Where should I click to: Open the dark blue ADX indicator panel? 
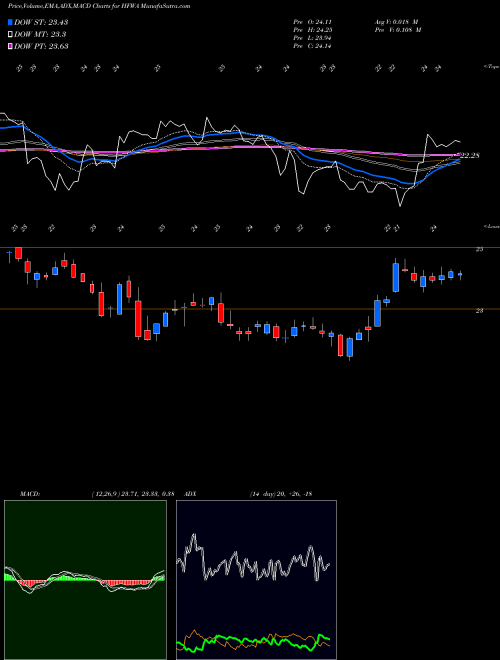click(x=256, y=580)
